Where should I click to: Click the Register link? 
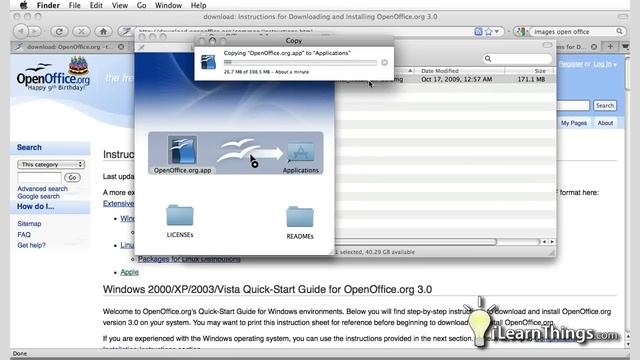[x=571, y=64]
